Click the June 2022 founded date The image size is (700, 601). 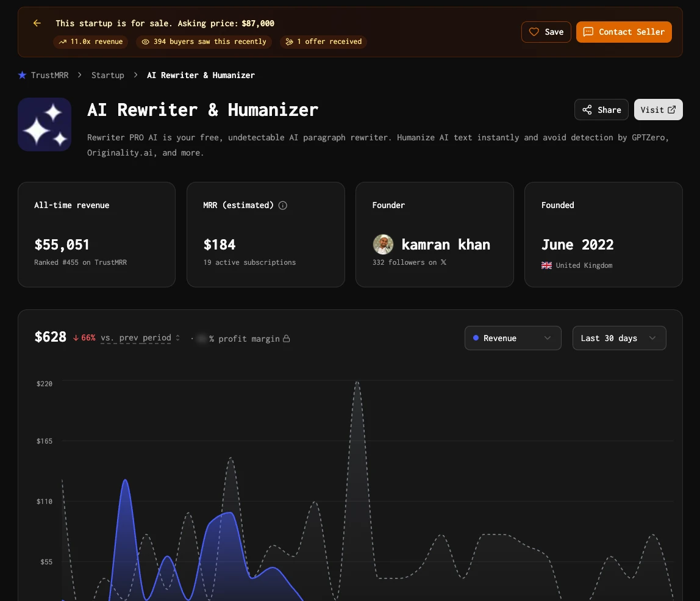tap(577, 245)
